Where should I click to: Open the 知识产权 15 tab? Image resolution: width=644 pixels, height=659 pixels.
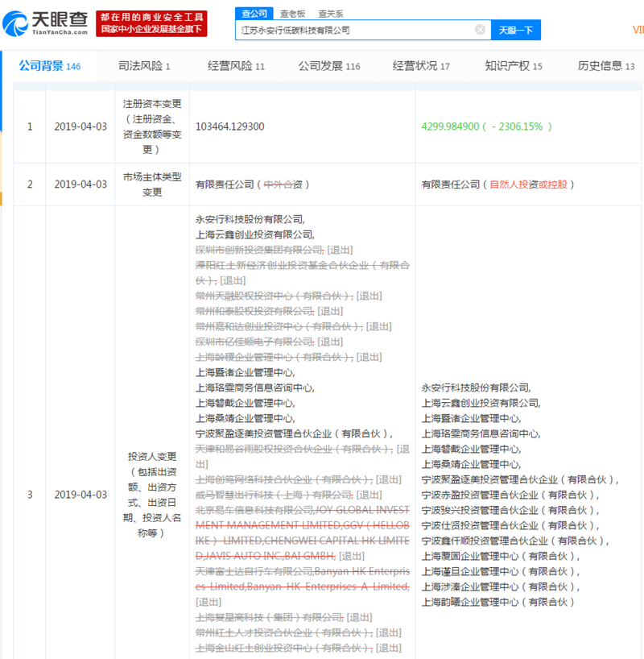pyautogui.click(x=514, y=66)
